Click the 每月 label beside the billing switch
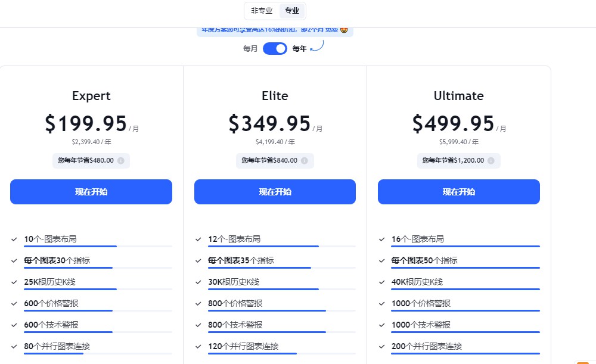The image size is (596, 364). click(250, 48)
